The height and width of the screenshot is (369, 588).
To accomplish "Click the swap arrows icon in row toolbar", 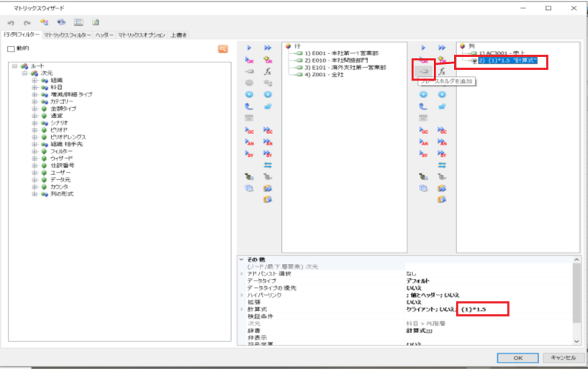I will [268, 165].
